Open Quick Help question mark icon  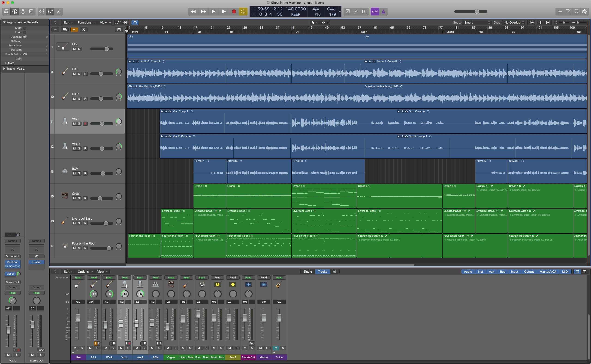tap(23, 11)
